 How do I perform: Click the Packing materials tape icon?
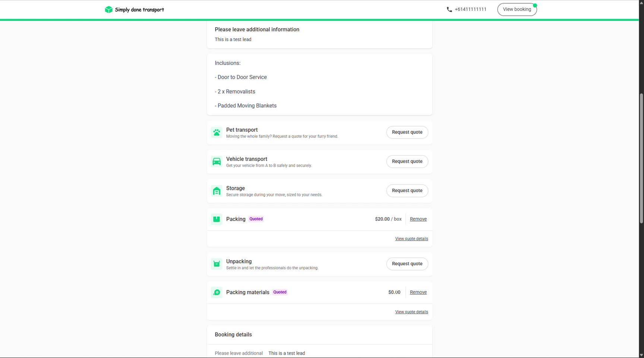point(217,292)
